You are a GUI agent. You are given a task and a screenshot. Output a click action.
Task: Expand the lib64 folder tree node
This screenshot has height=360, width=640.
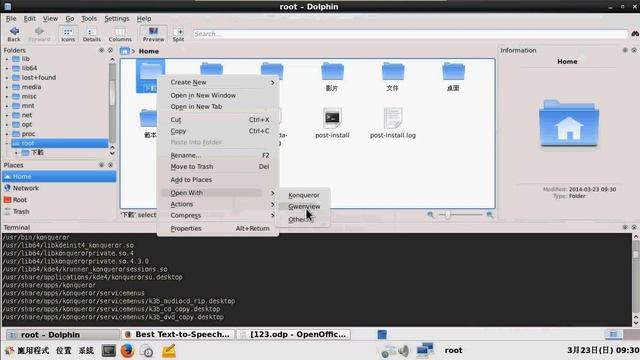point(7,68)
